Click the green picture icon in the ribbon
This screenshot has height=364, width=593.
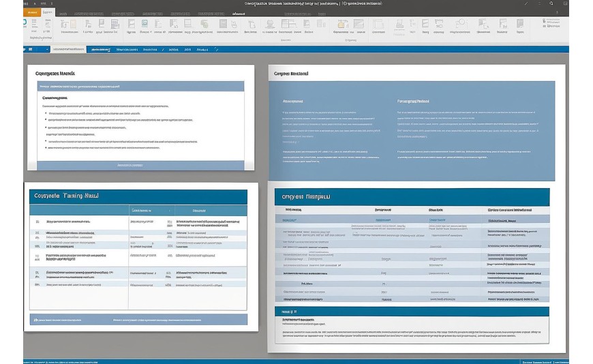(x=145, y=24)
